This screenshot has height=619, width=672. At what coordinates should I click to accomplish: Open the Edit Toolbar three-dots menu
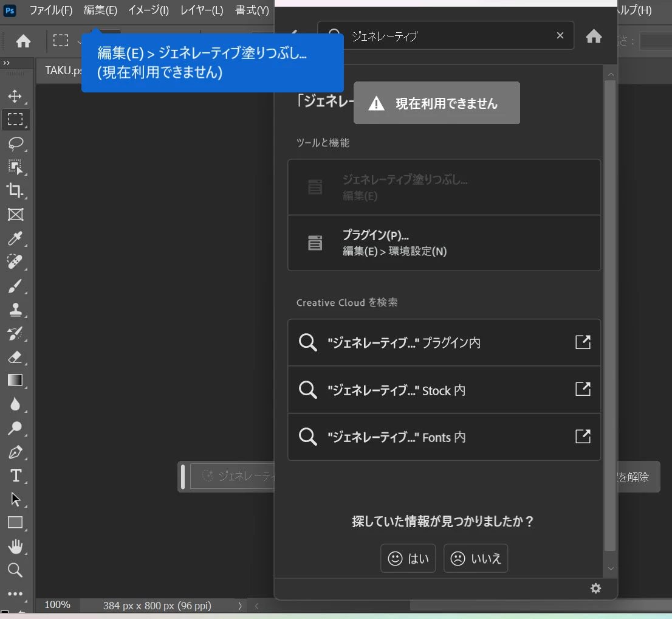coord(15,593)
